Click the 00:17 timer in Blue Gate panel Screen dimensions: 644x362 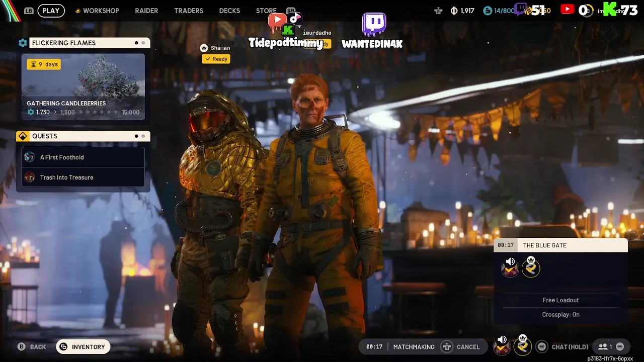point(506,245)
